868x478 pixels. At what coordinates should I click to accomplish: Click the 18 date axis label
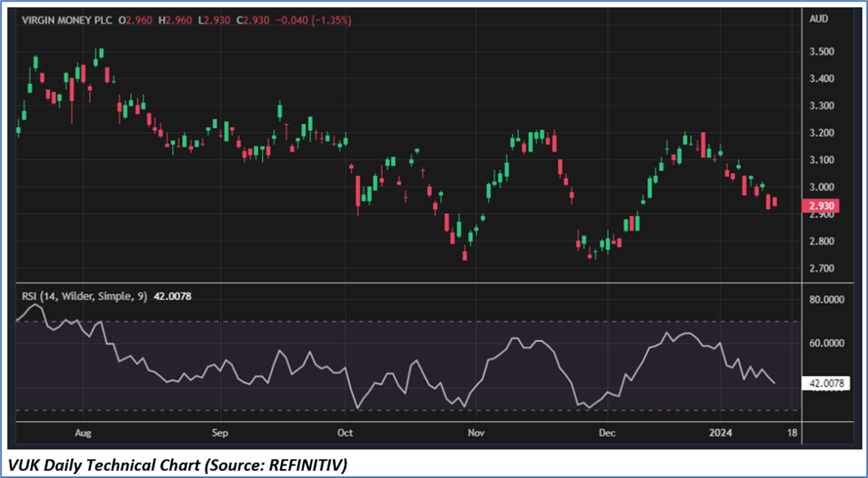(x=792, y=433)
